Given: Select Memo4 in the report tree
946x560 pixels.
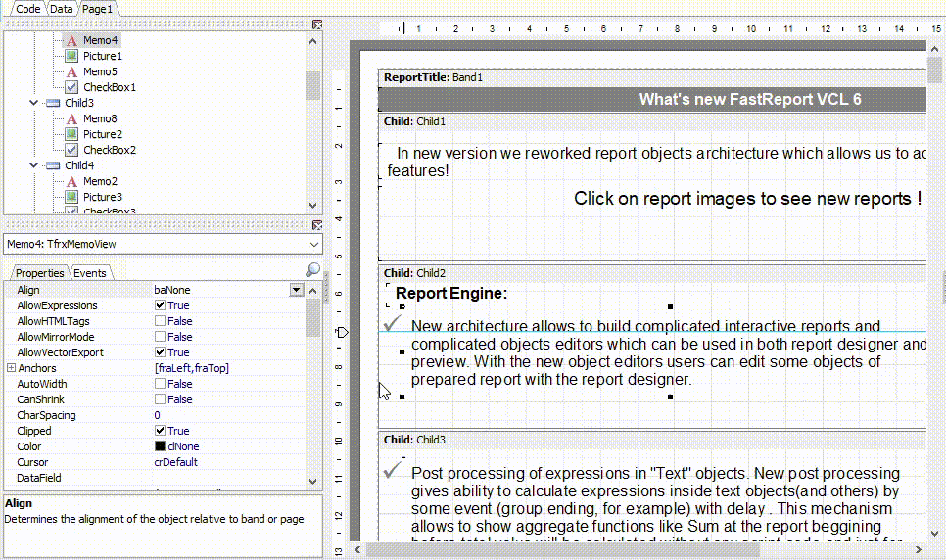Looking at the screenshot, I should 100,40.
